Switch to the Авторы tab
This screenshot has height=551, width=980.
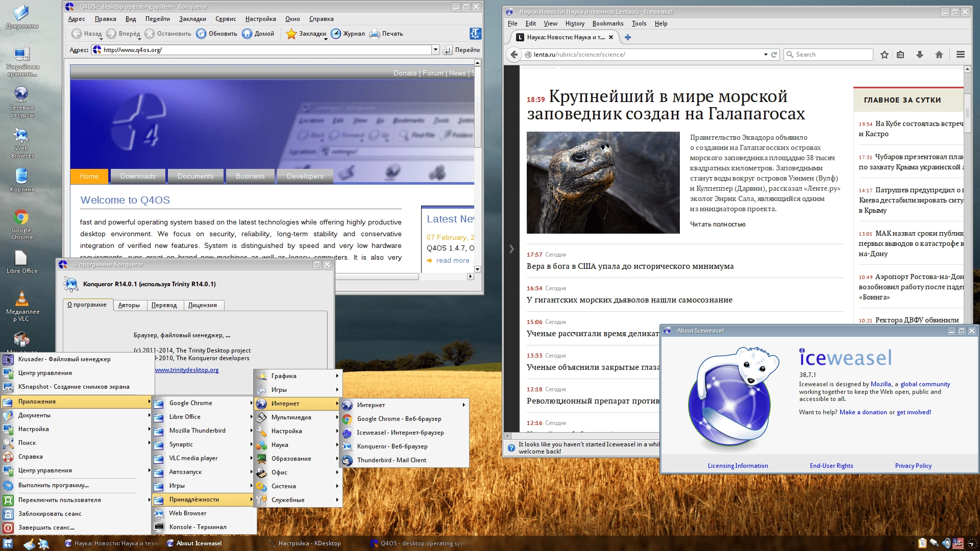(129, 305)
